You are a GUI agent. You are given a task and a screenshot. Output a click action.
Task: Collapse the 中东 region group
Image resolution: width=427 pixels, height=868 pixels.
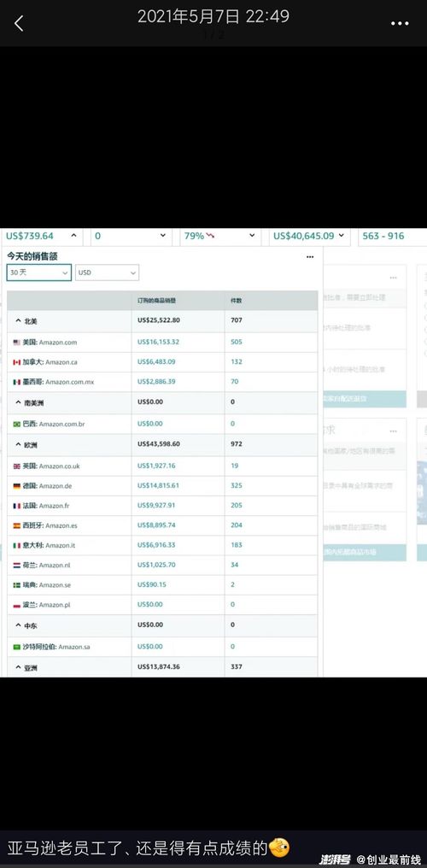click(x=18, y=625)
